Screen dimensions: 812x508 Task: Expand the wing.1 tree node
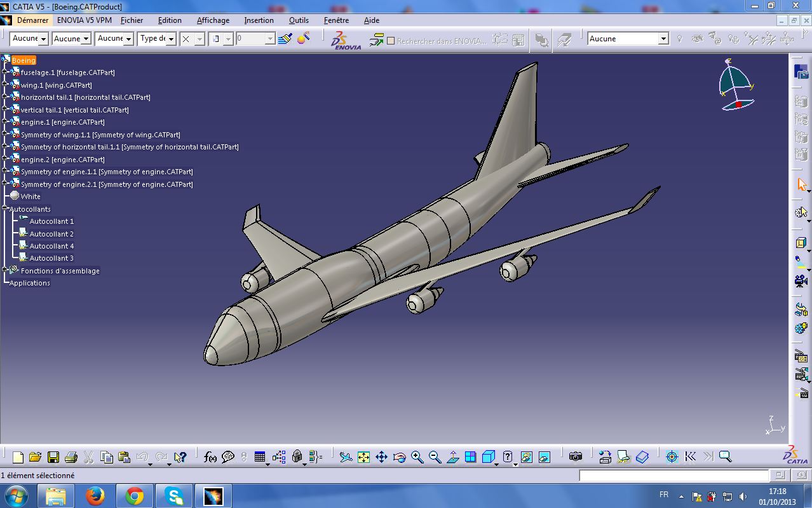[x=4, y=85]
